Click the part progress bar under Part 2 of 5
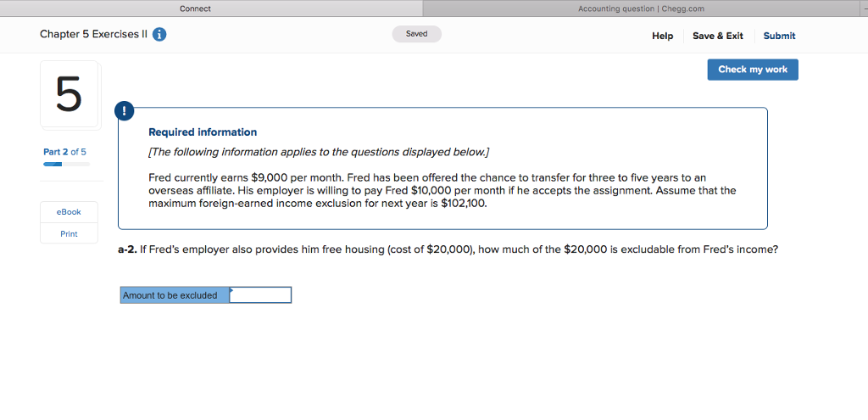 click(x=66, y=164)
